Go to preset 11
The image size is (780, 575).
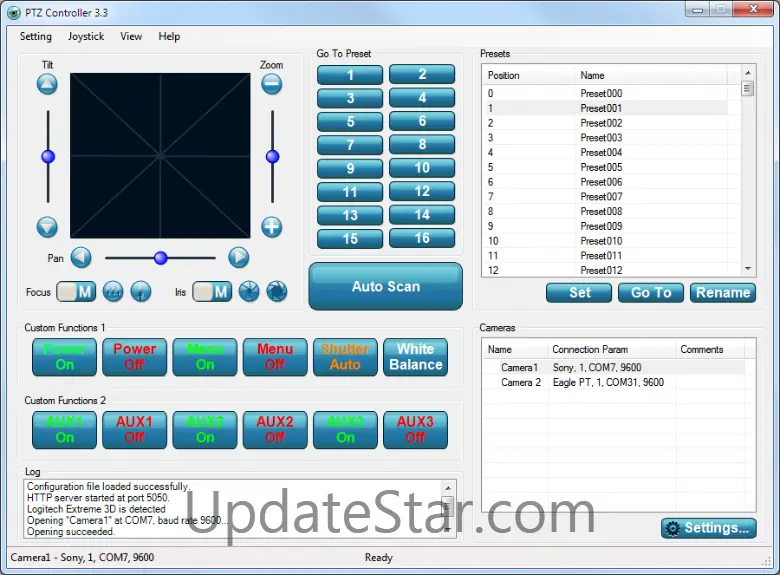350,192
